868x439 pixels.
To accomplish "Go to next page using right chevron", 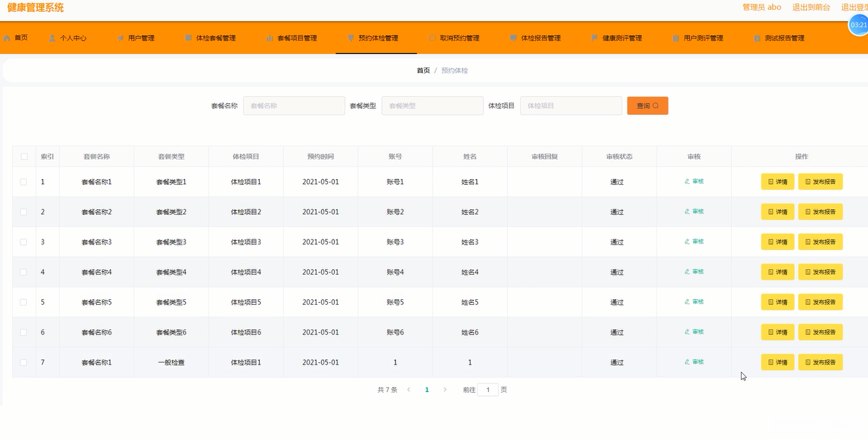I will [x=445, y=390].
